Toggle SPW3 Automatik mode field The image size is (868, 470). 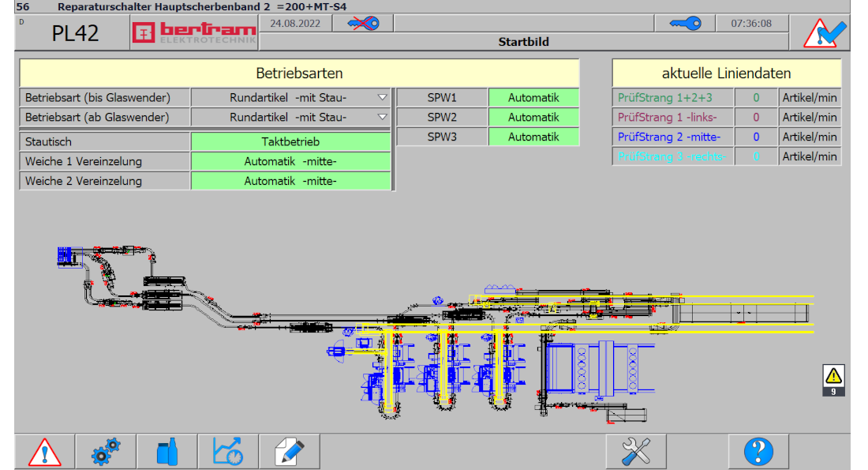point(533,137)
